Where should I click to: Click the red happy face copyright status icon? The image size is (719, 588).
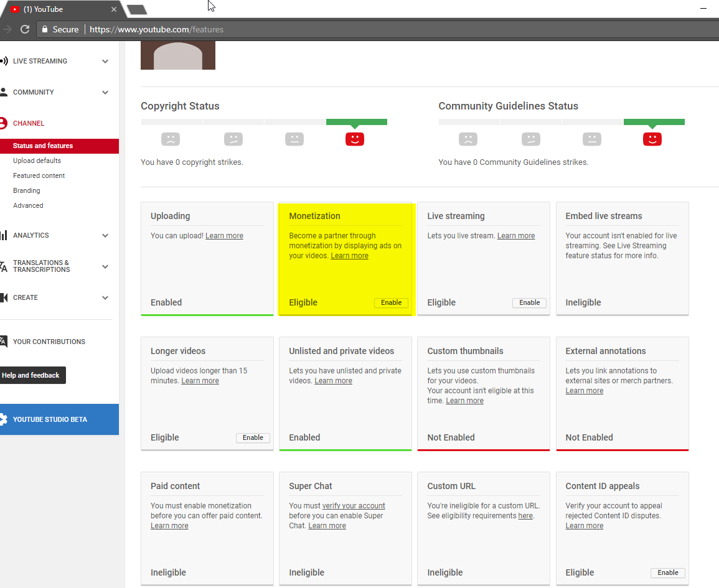click(354, 139)
